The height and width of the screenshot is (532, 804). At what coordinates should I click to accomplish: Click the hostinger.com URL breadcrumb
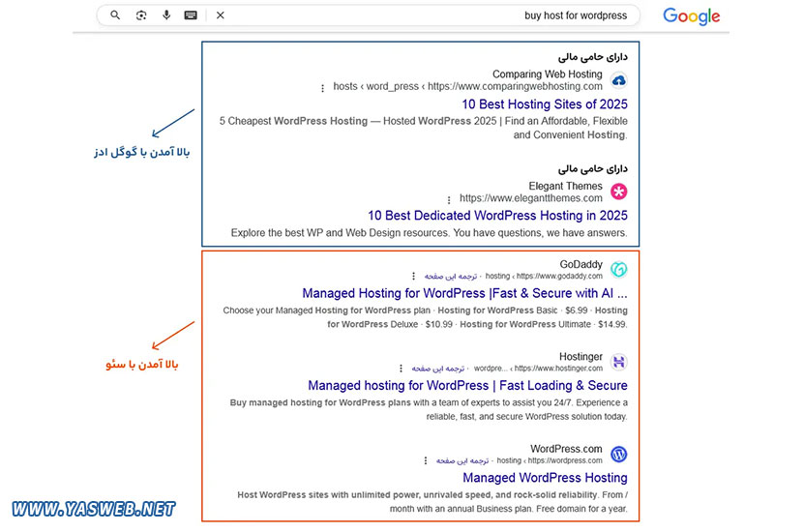[538, 369]
